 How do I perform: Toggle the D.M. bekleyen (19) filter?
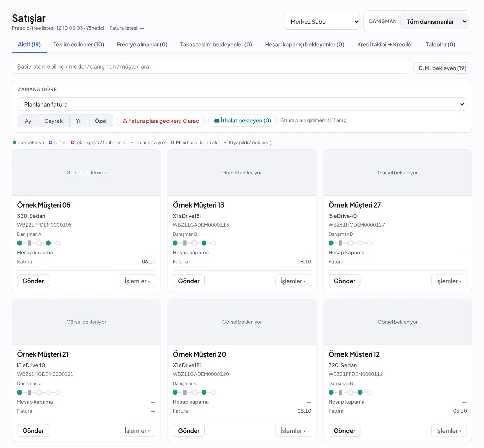coord(442,68)
